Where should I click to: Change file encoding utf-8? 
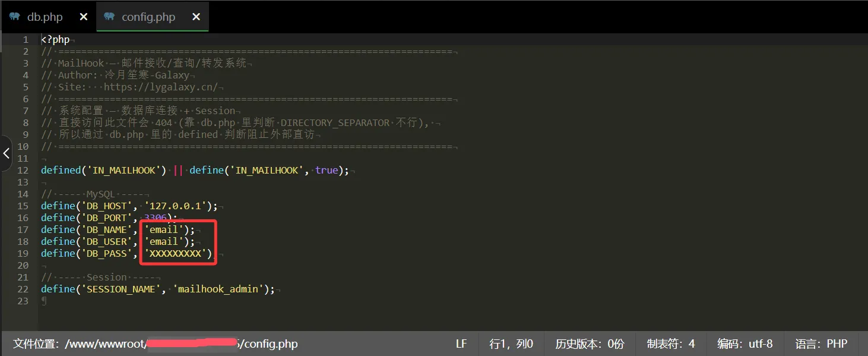[x=745, y=344]
